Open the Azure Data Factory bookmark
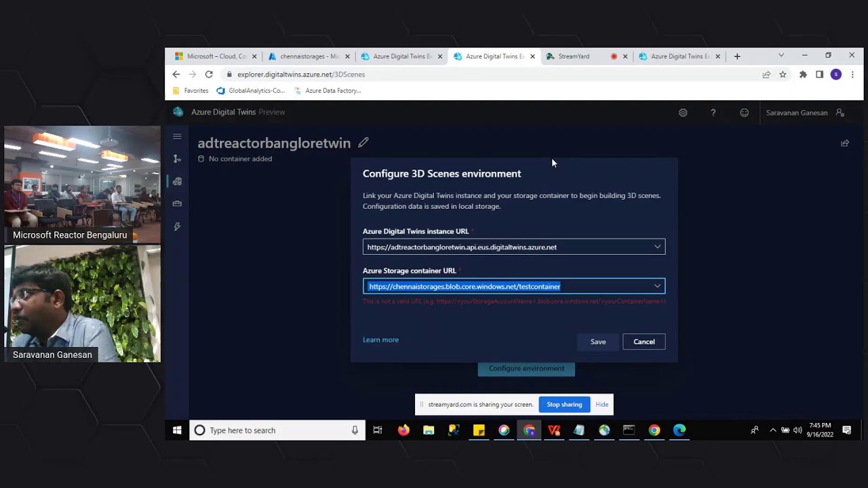This screenshot has width=868, height=488. point(328,90)
